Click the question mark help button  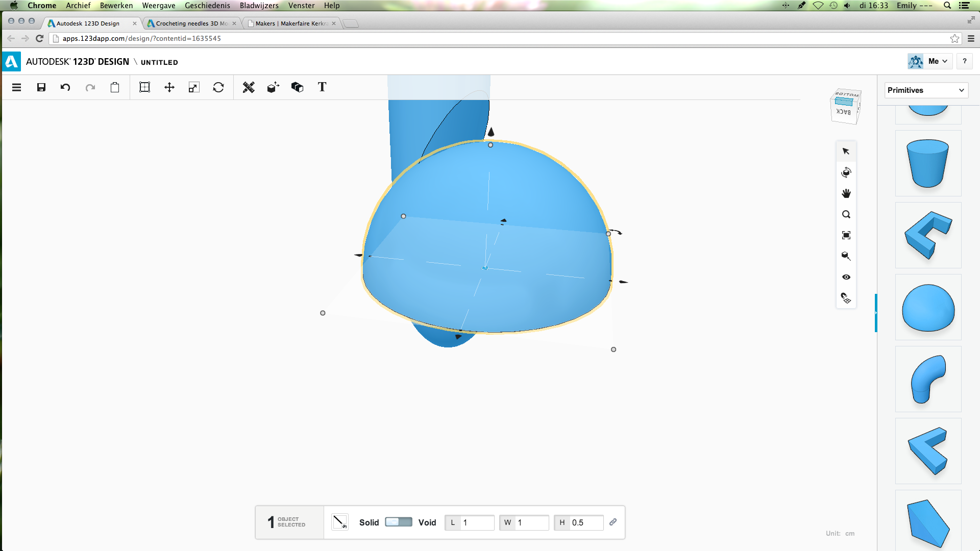(x=964, y=61)
